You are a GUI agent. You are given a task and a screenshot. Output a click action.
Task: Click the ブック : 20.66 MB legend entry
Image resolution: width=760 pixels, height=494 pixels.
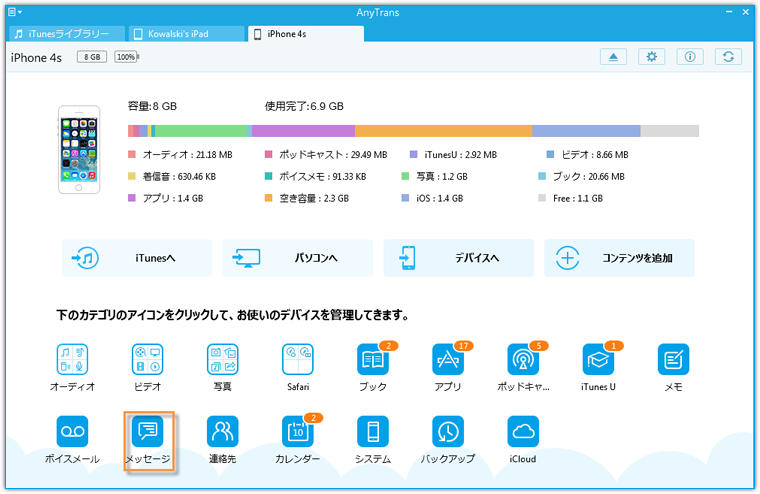tap(582, 176)
